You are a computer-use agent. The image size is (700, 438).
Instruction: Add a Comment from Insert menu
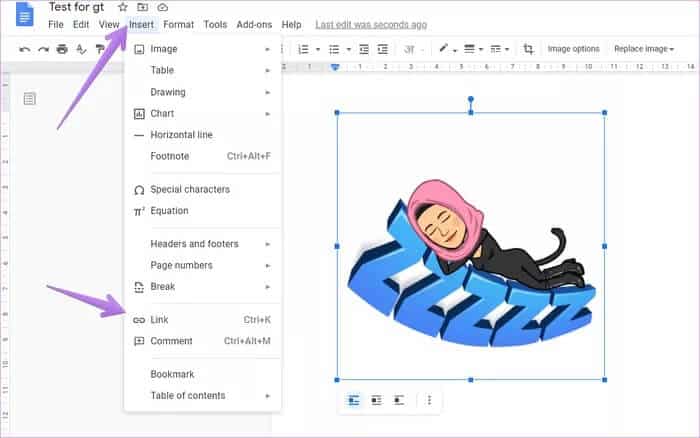(203, 341)
